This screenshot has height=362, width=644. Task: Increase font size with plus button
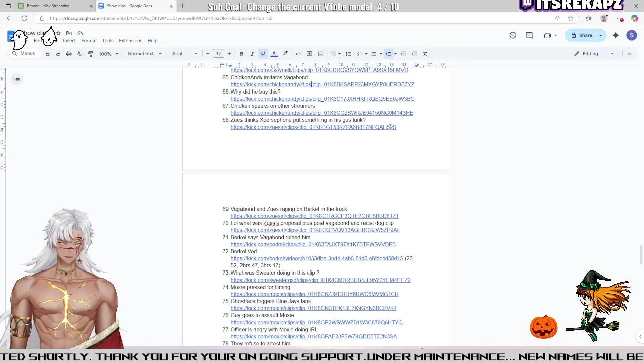[x=229, y=54]
